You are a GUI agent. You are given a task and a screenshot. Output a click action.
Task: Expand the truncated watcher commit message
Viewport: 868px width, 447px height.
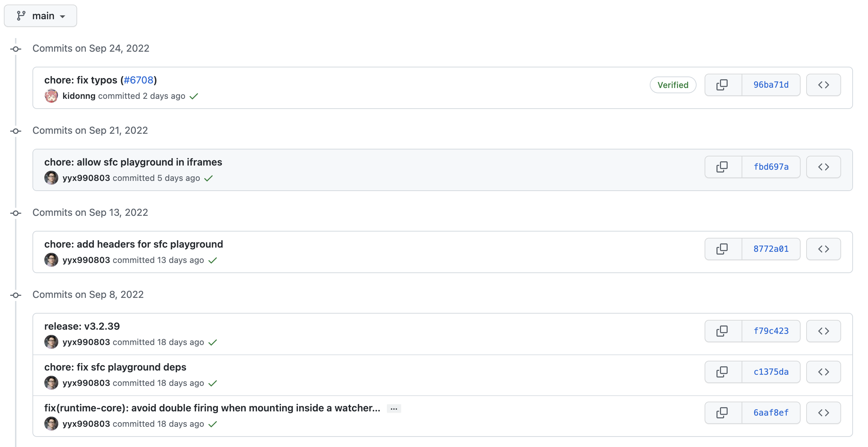click(394, 409)
